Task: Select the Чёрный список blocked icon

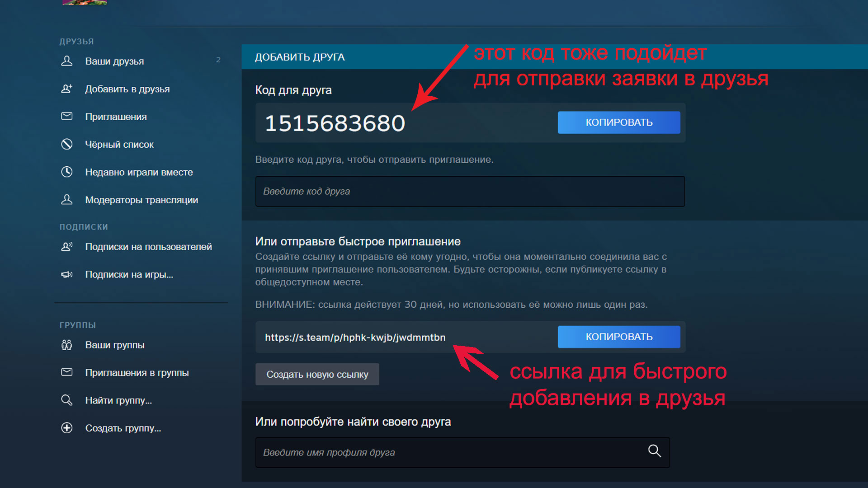Action: tap(67, 144)
